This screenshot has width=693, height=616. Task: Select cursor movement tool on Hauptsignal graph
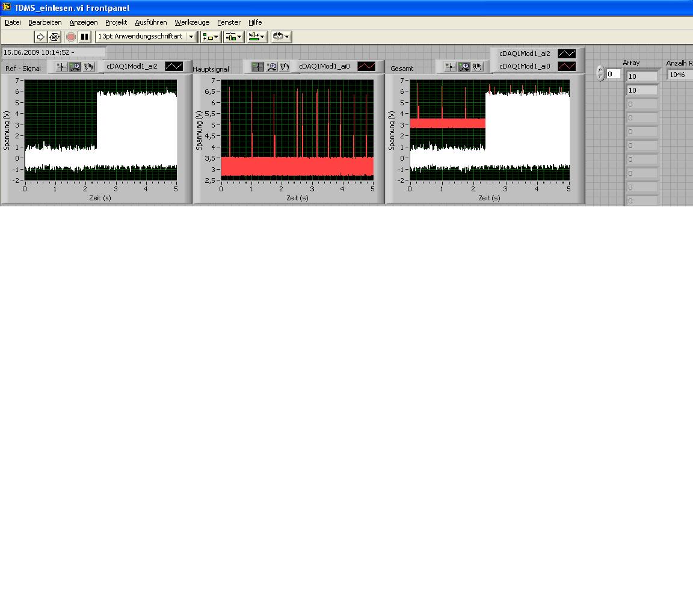click(x=257, y=67)
